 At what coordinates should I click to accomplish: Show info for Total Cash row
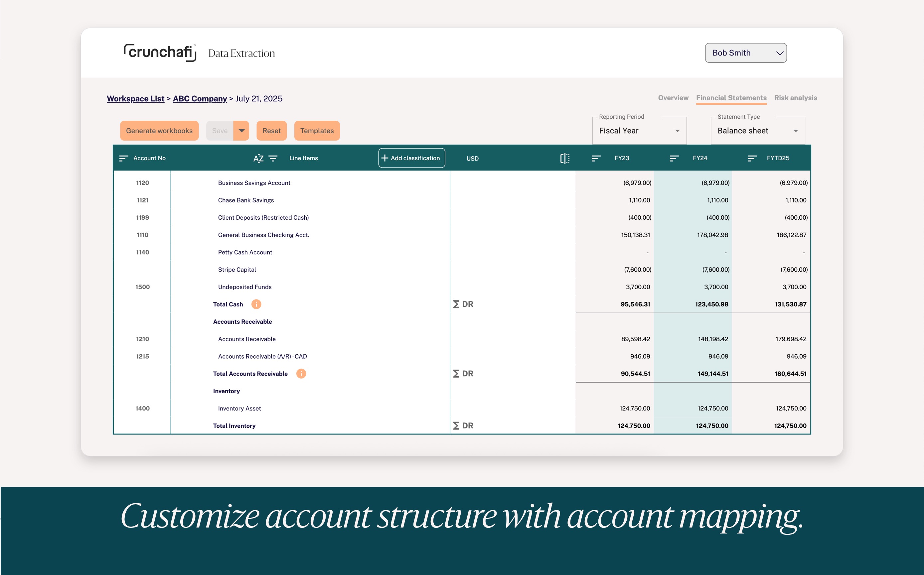pyautogui.click(x=256, y=304)
